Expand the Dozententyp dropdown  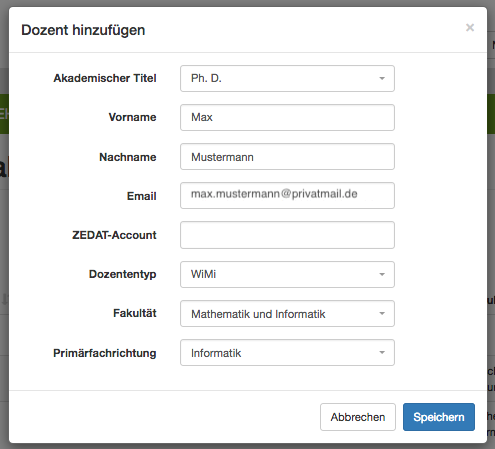tap(287, 274)
